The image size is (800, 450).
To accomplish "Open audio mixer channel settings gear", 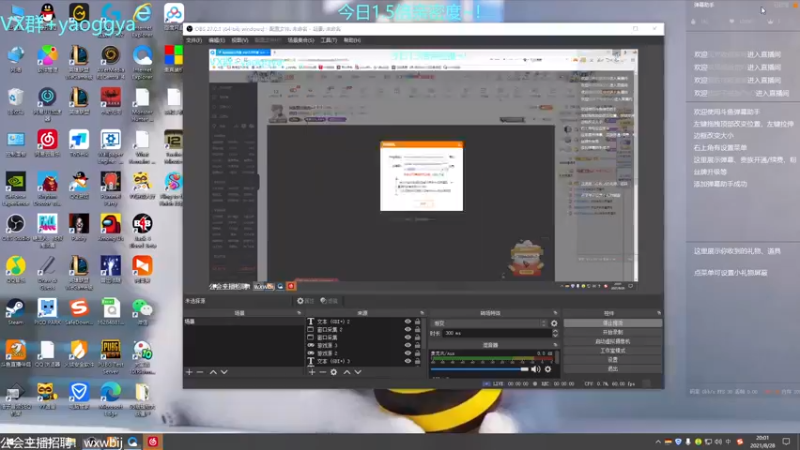I will pyautogui.click(x=548, y=369).
